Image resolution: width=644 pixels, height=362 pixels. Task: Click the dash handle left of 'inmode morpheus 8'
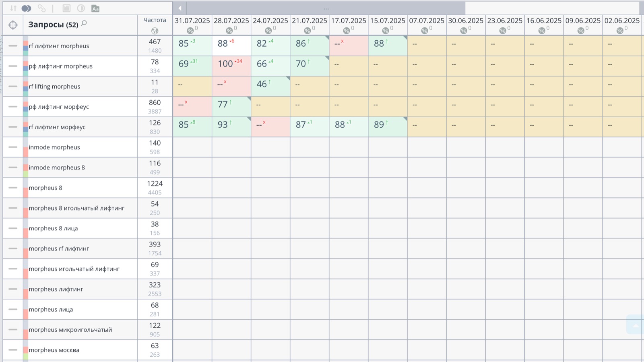[13, 168]
